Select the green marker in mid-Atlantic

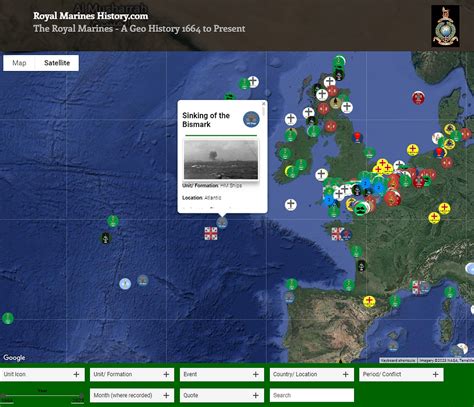coord(113,221)
